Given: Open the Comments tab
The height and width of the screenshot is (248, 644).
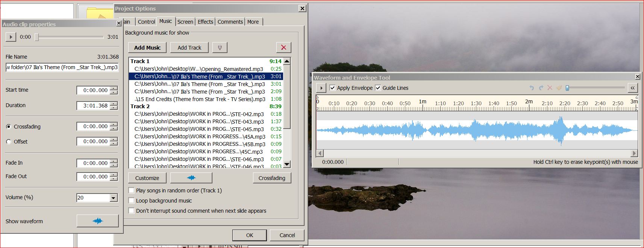Looking at the screenshot, I should point(230,22).
